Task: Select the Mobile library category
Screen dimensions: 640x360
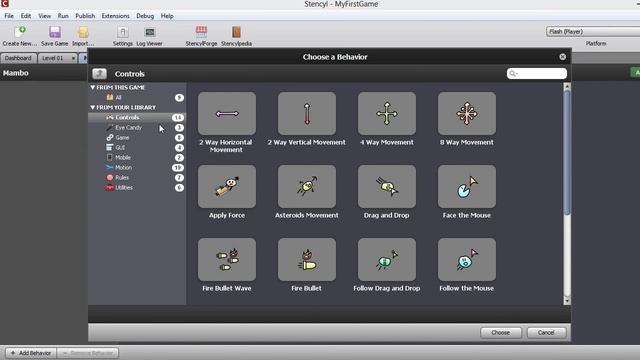Action: tap(137, 158)
